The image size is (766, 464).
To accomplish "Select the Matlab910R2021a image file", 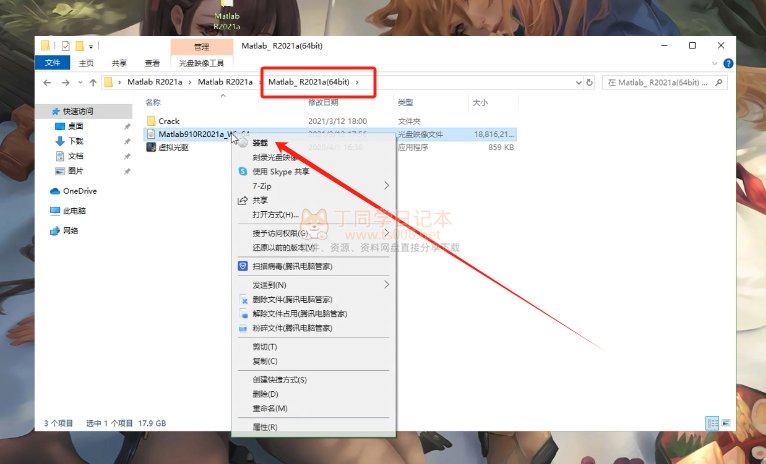I will 331,134.
